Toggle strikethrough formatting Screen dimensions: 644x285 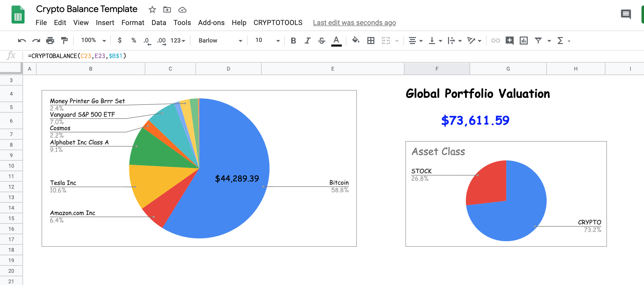pyautogui.click(x=322, y=41)
